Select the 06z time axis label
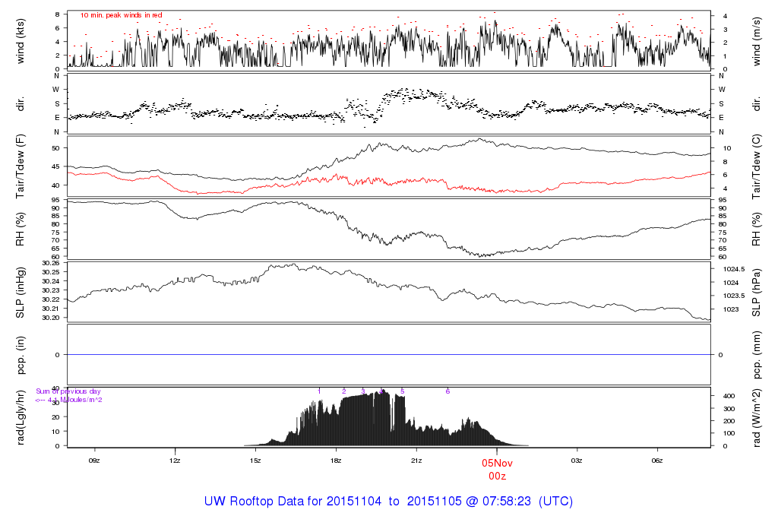Viewport: 778px width, 532px height. coord(658,461)
